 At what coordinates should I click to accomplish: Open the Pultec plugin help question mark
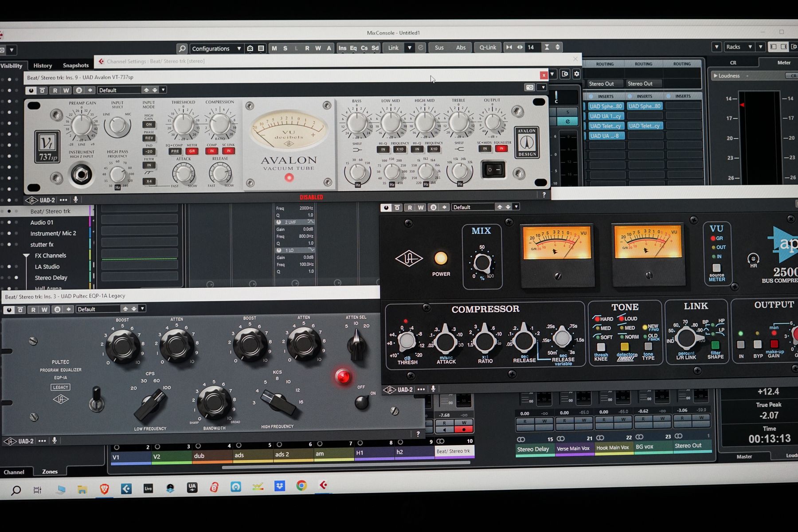[x=418, y=434]
